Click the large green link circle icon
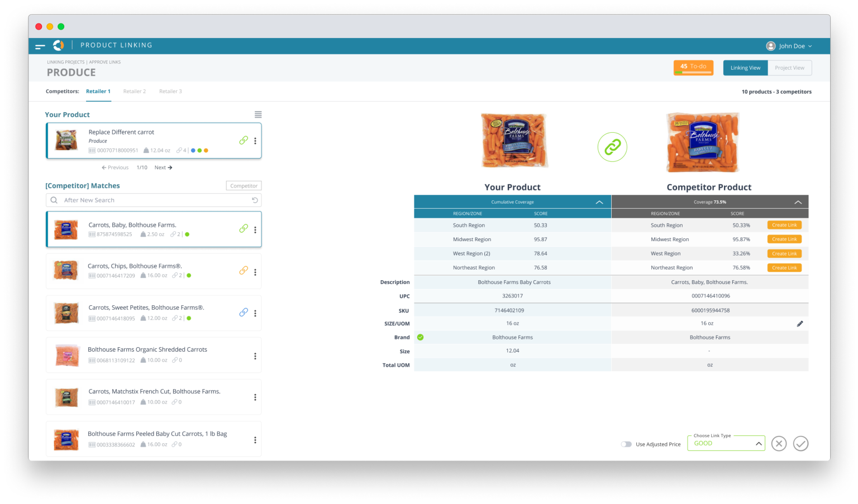 click(612, 147)
